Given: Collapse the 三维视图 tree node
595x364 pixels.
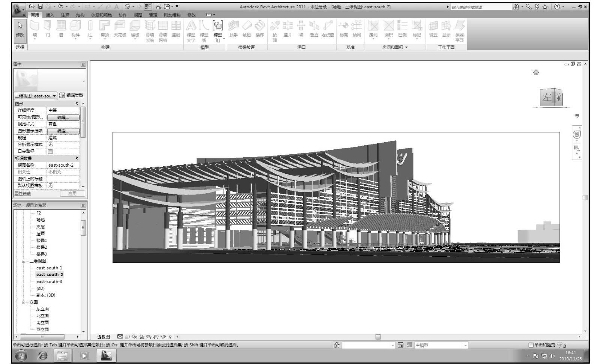Looking at the screenshot, I should [24, 261].
